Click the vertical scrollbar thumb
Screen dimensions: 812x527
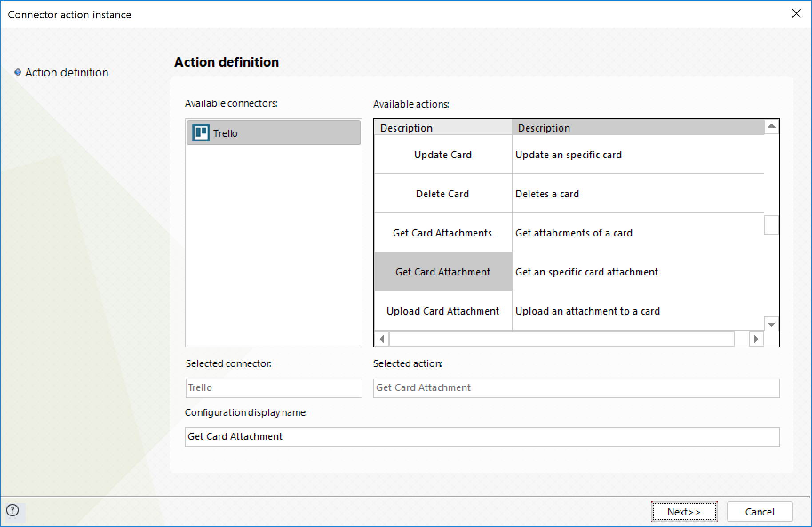click(x=772, y=225)
